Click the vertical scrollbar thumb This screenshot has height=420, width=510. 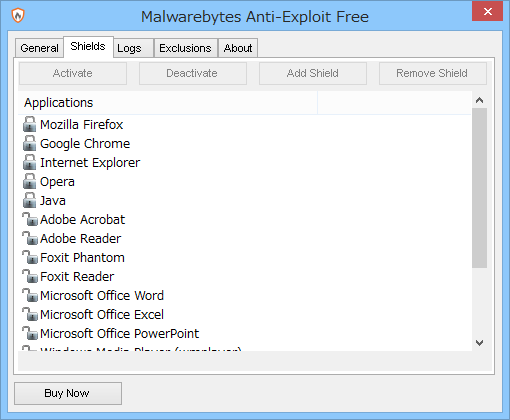pyautogui.click(x=480, y=188)
